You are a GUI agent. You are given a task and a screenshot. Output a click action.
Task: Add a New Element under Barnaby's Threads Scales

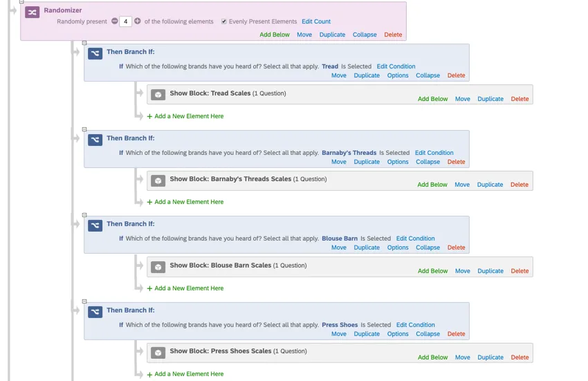pyautogui.click(x=185, y=202)
